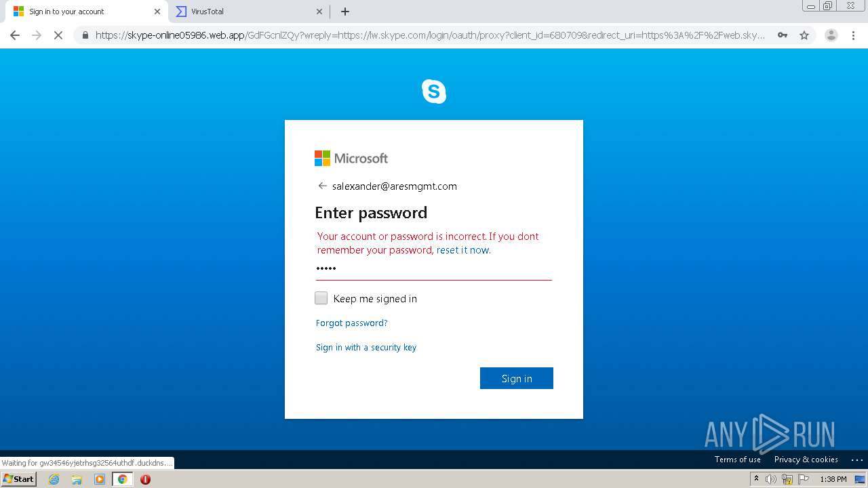Viewport: 868px width, 488px height.
Task: Click the Sign in button
Action: pos(517,378)
